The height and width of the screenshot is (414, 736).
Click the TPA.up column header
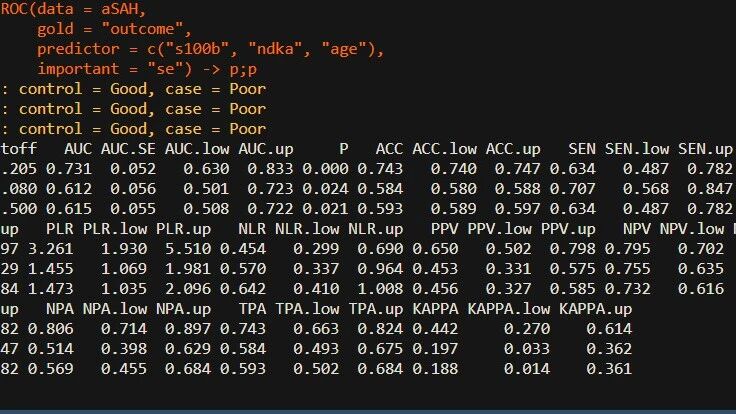tap(379, 308)
